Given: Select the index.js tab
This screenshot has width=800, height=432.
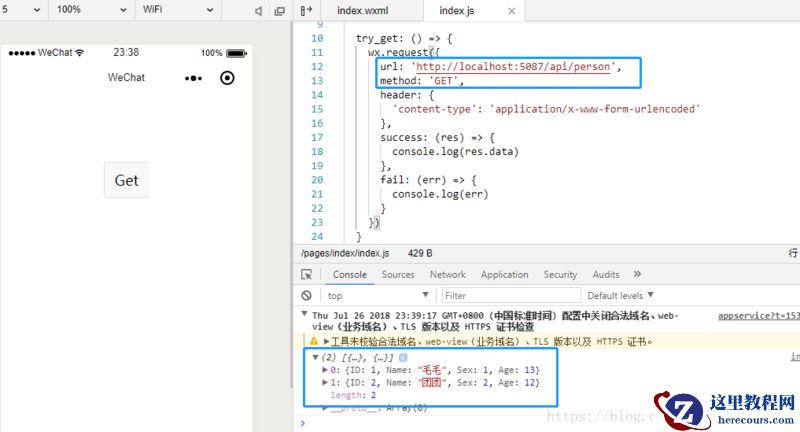Looking at the screenshot, I should (457, 10).
